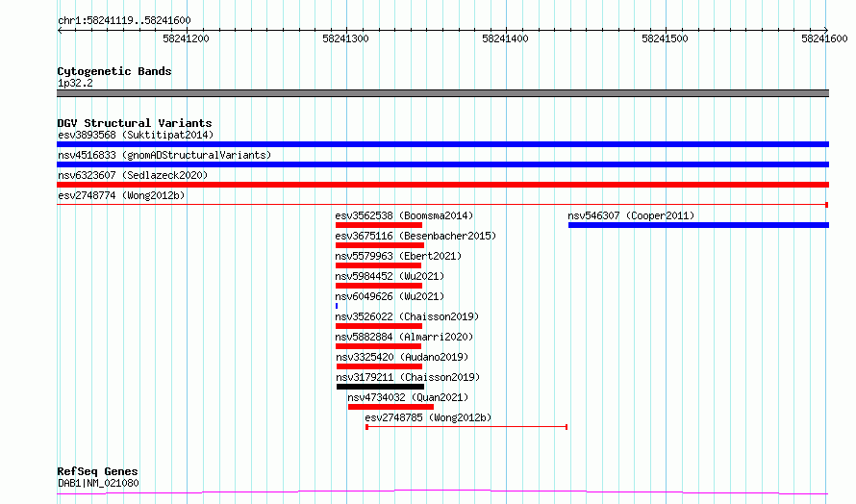This screenshot has height=504, width=856.
Task: Open the nsv5579963 (Ebert2021) label
Action: (x=398, y=256)
